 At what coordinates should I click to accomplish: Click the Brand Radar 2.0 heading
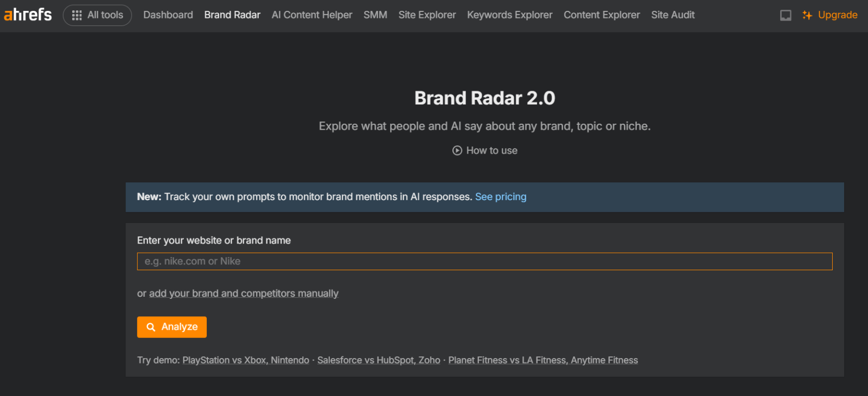(485, 98)
